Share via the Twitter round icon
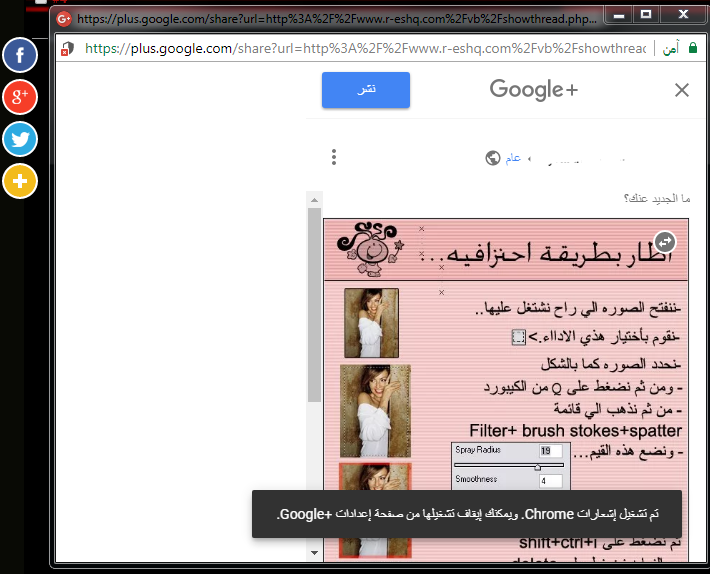Viewport: 710px width, 574px height. (x=19, y=139)
